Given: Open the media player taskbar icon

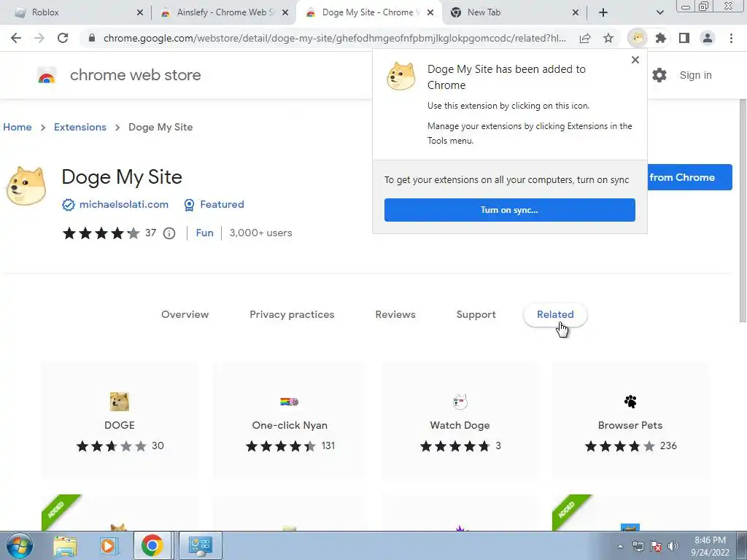Looking at the screenshot, I should 108,545.
